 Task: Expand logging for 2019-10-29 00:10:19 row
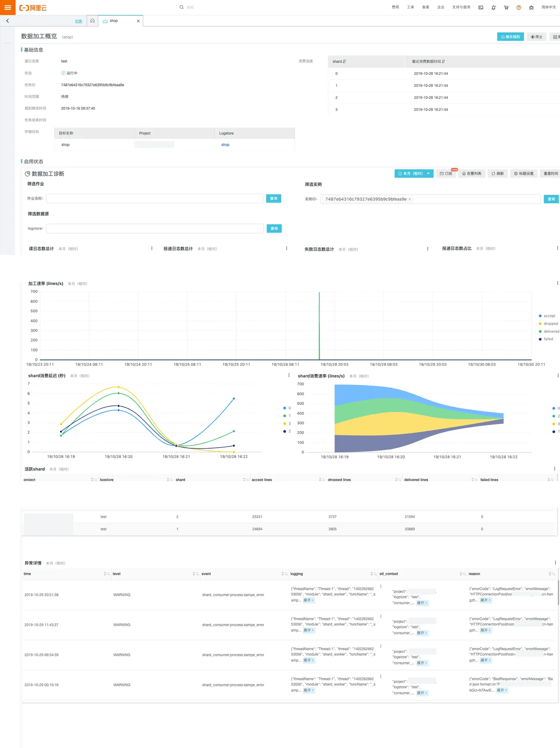tap(308, 690)
